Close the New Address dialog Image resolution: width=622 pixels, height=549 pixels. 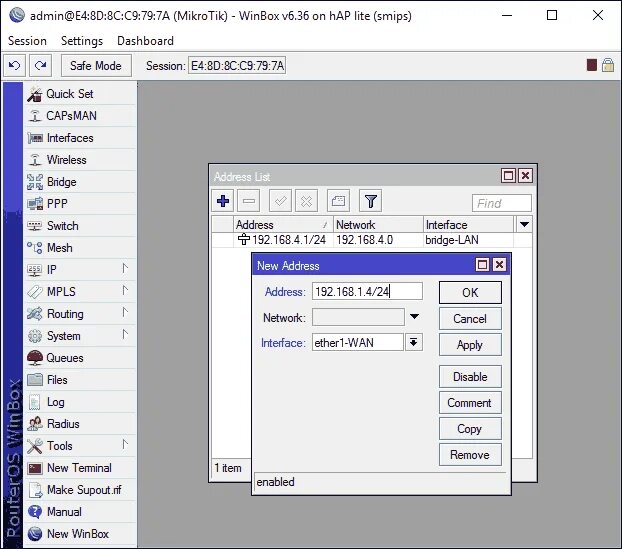pos(499,265)
